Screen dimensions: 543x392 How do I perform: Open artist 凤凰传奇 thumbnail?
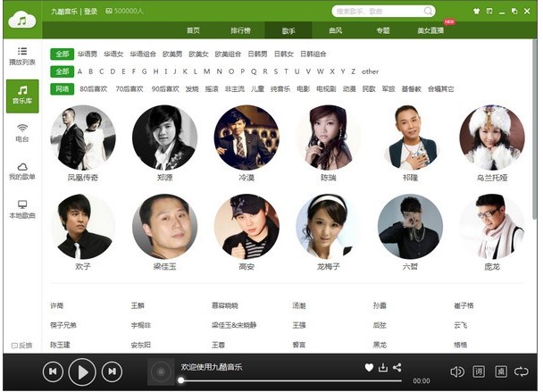coord(83,138)
